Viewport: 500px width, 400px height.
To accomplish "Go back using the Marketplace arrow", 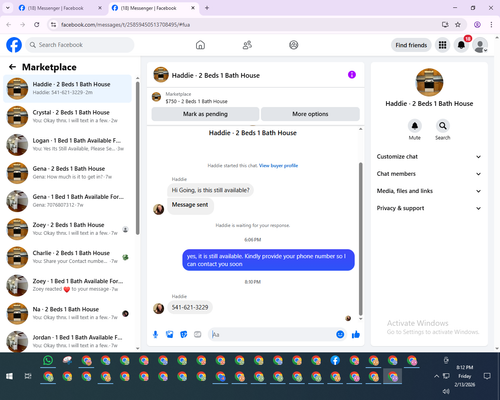I will tap(12, 67).
